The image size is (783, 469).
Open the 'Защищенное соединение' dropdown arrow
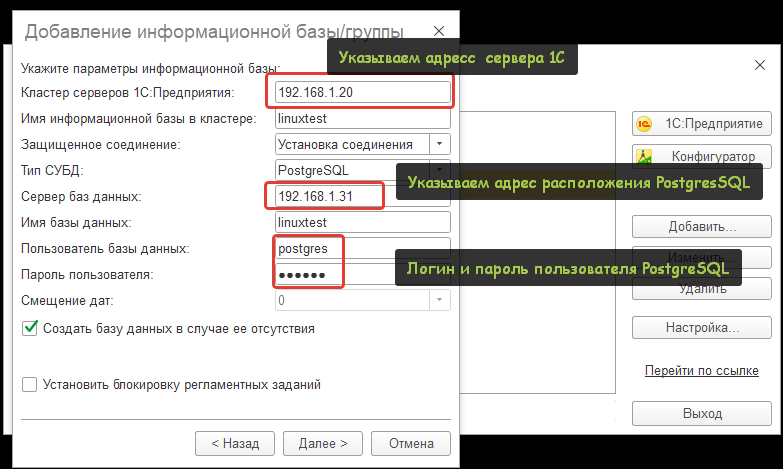click(440, 144)
